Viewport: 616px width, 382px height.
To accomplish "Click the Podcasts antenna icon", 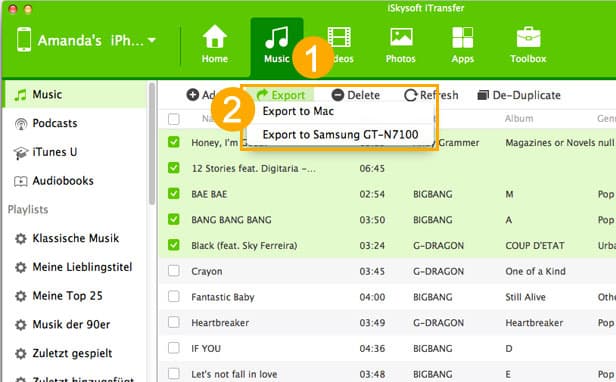I will tap(21, 124).
